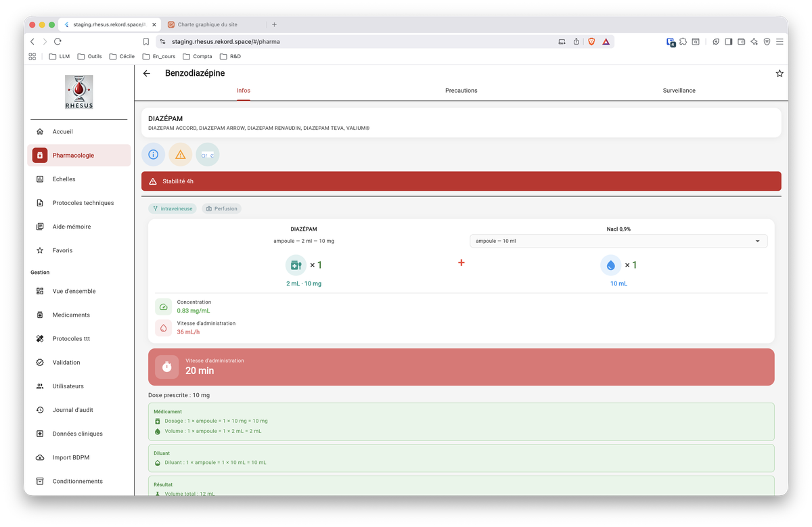The height and width of the screenshot is (527, 812).
Task: Open the blue info circle icon
Action: (x=153, y=155)
